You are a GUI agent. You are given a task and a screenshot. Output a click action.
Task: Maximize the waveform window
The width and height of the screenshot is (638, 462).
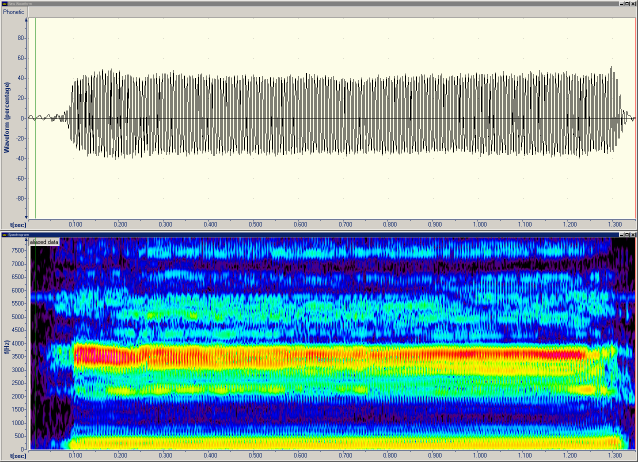(627, 4)
